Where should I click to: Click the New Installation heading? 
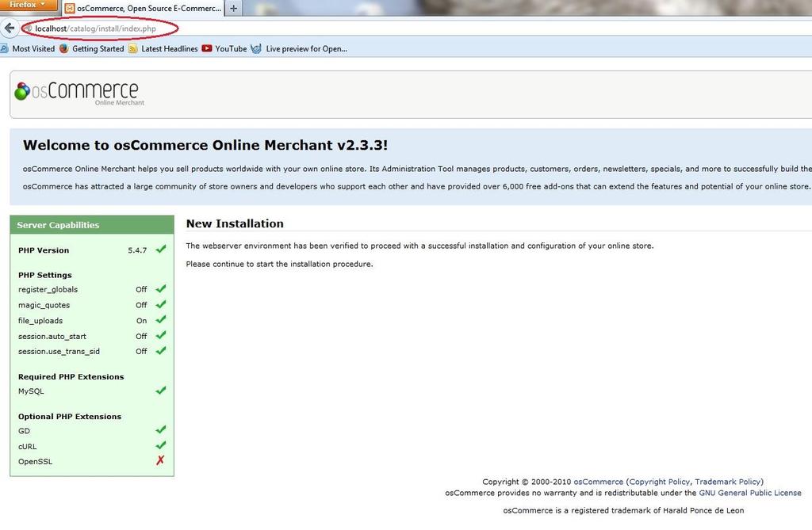click(x=235, y=223)
